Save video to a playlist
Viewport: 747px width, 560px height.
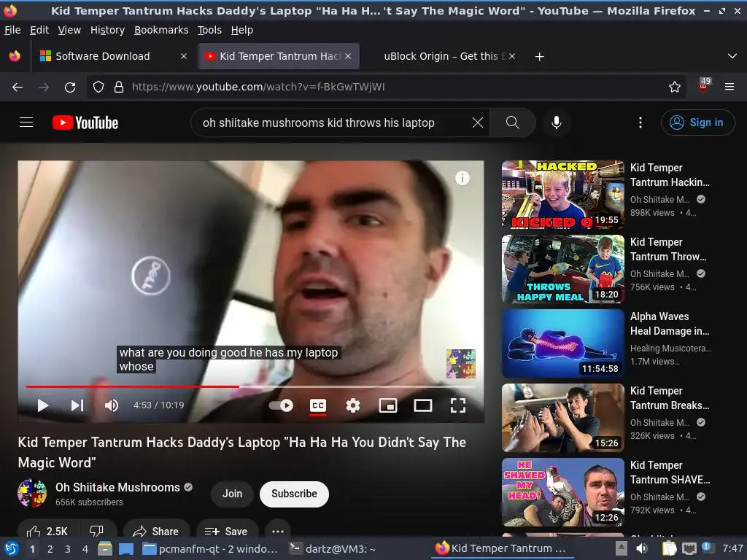pyautogui.click(x=226, y=531)
